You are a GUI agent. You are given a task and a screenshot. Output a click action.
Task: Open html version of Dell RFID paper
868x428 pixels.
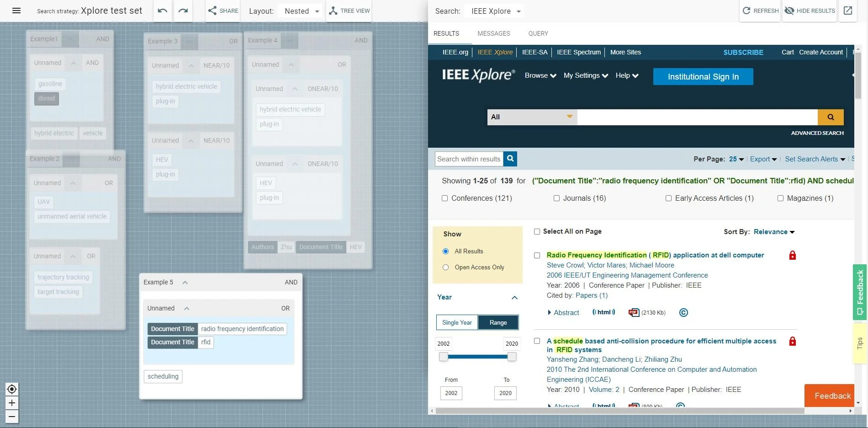pos(603,312)
